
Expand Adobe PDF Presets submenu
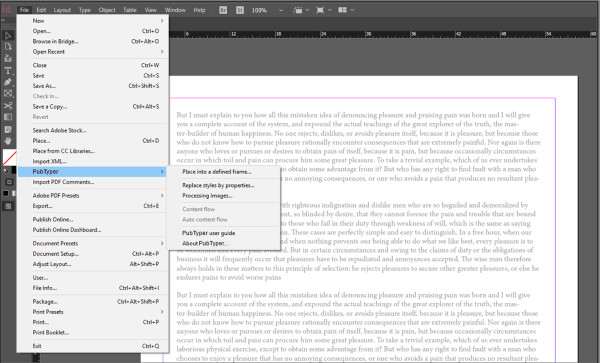(162, 195)
